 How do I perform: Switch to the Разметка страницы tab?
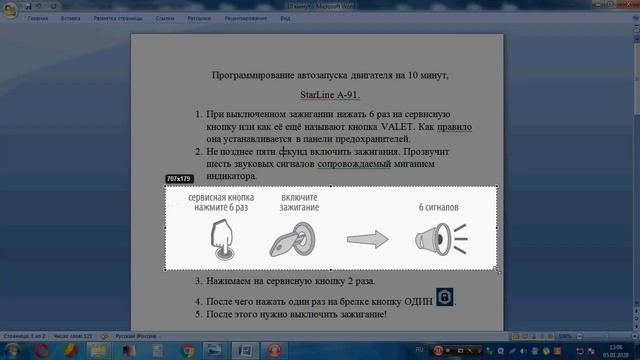pos(118,18)
